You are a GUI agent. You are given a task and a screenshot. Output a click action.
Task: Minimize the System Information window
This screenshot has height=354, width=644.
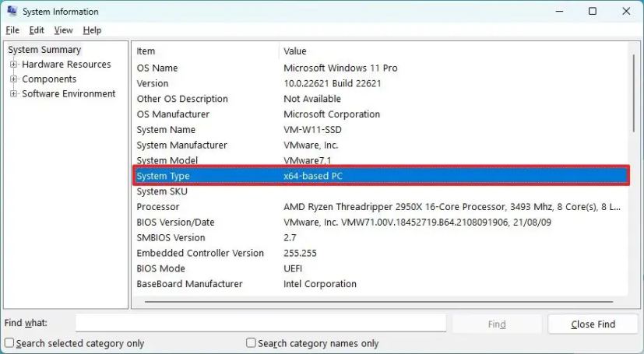coord(559,11)
